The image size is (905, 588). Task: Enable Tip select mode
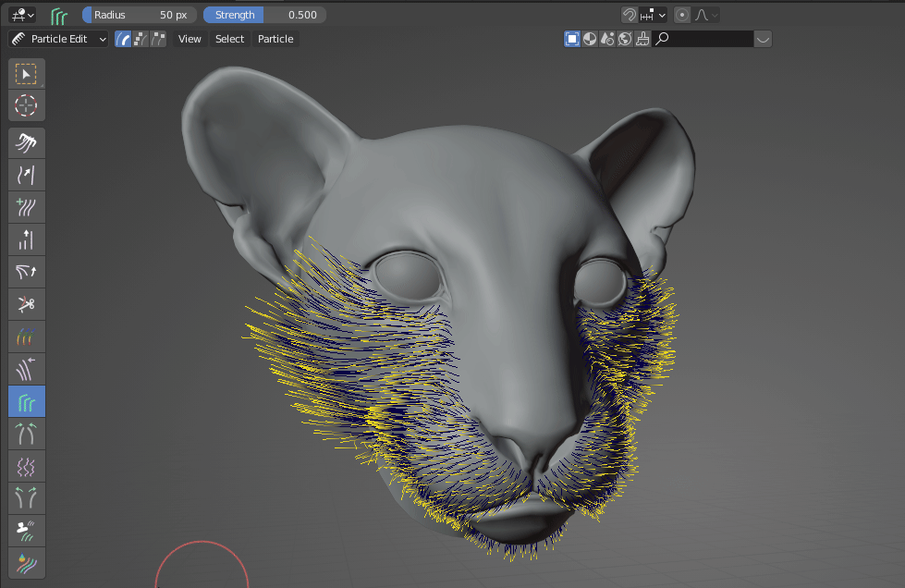(158, 39)
